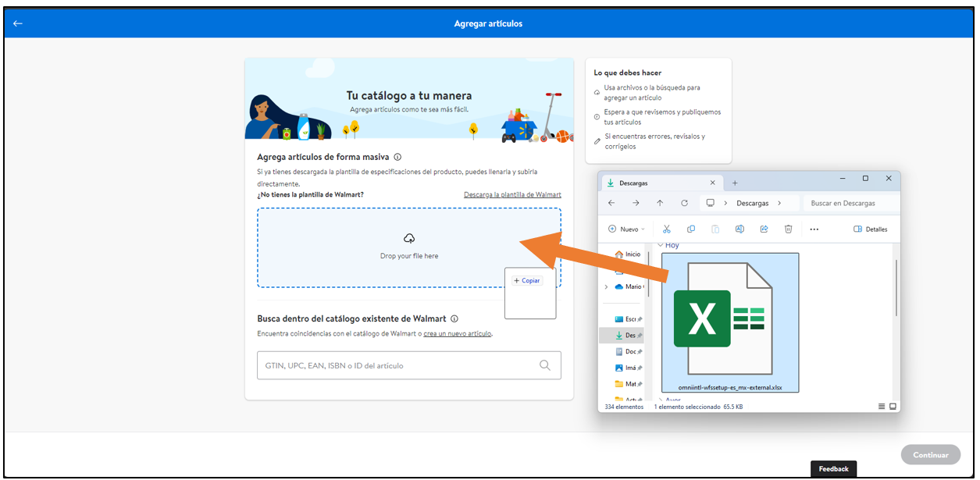This screenshot has height=480, width=980.
Task: Click 'Espera a que revisemos' tip
Action: click(662, 117)
